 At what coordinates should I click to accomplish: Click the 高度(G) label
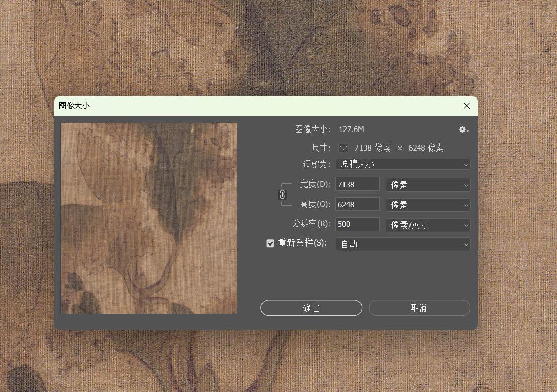click(315, 204)
